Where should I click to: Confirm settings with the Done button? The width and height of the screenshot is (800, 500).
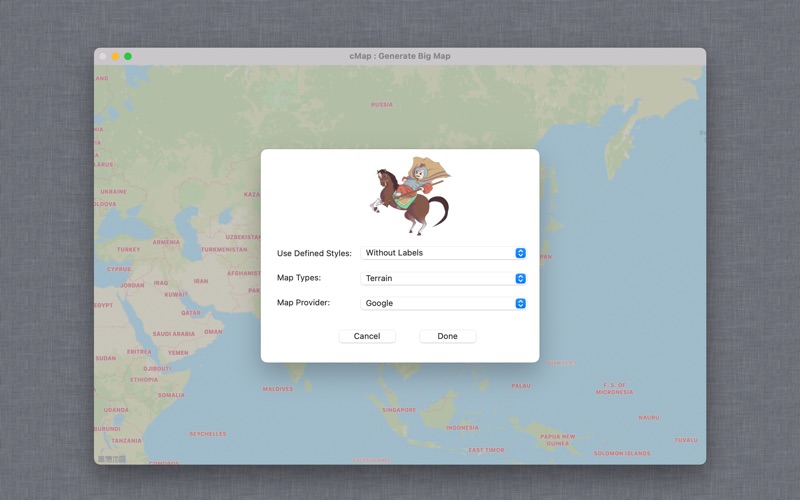(447, 336)
